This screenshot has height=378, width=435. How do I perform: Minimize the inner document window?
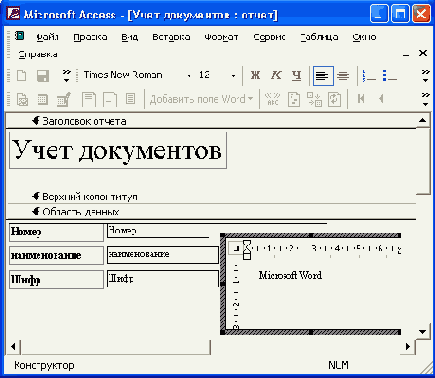pyautogui.click(x=406, y=54)
